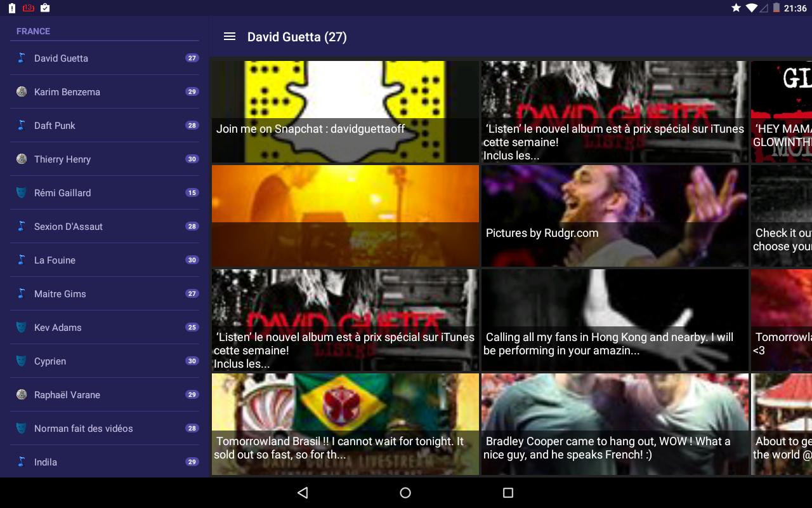The image size is (812, 508).
Task: Click comedy mask icon beside Kev Adams
Action: 21,327
